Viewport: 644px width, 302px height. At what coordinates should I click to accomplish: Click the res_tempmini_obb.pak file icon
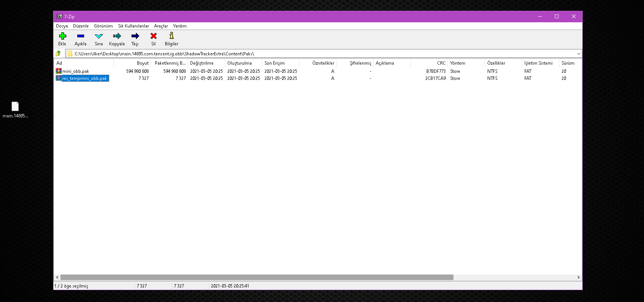coord(59,78)
